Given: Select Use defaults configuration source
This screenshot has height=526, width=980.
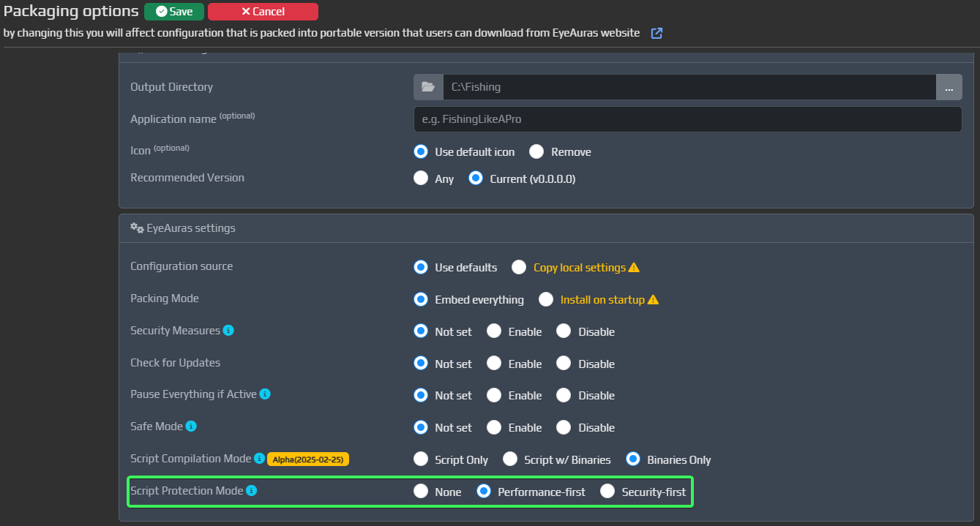Looking at the screenshot, I should click(421, 268).
